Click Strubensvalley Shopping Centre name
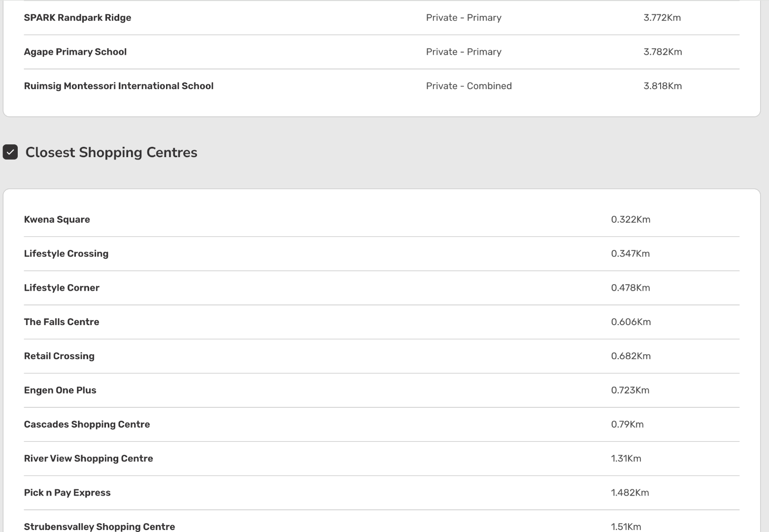The width and height of the screenshot is (769, 532). tap(99, 526)
